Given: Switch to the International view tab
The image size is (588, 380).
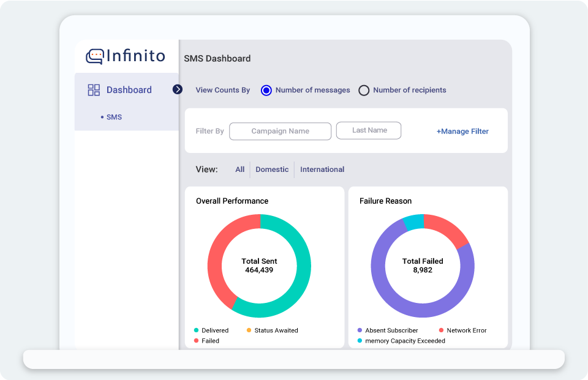Looking at the screenshot, I should pos(322,169).
